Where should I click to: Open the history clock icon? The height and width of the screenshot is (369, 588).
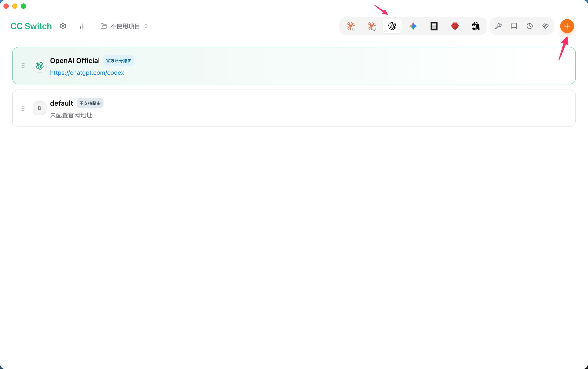[x=530, y=26]
